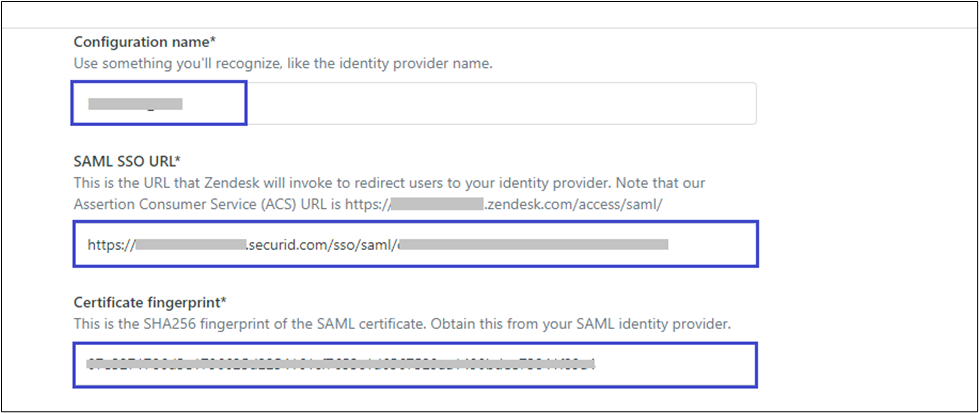Place cursor at "https://" in SSO URL field
This screenshot has height=413, width=979.
110,244
